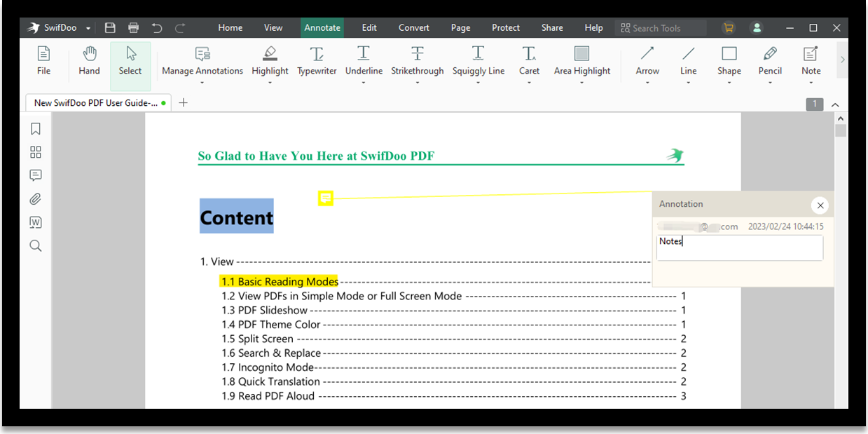Image resolution: width=868 pixels, height=434 pixels.
Task: Select New SwifDoo PDF User Guide tab
Action: (x=99, y=102)
